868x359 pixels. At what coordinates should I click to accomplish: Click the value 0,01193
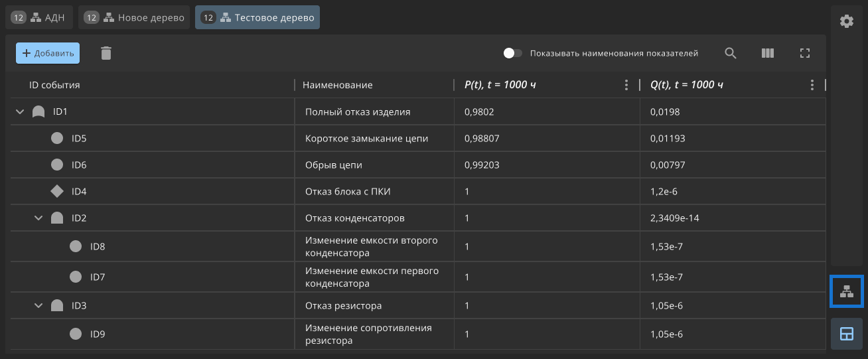point(668,138)
